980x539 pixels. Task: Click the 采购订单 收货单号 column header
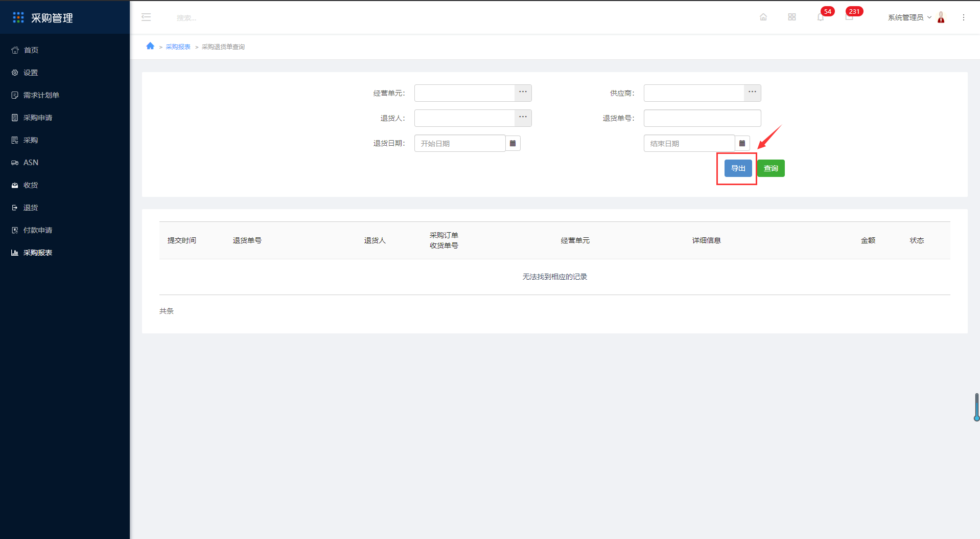[x=444, y=240]
